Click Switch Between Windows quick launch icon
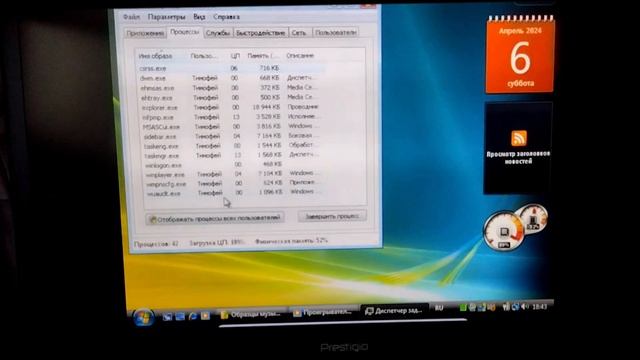 coord(180,316)
